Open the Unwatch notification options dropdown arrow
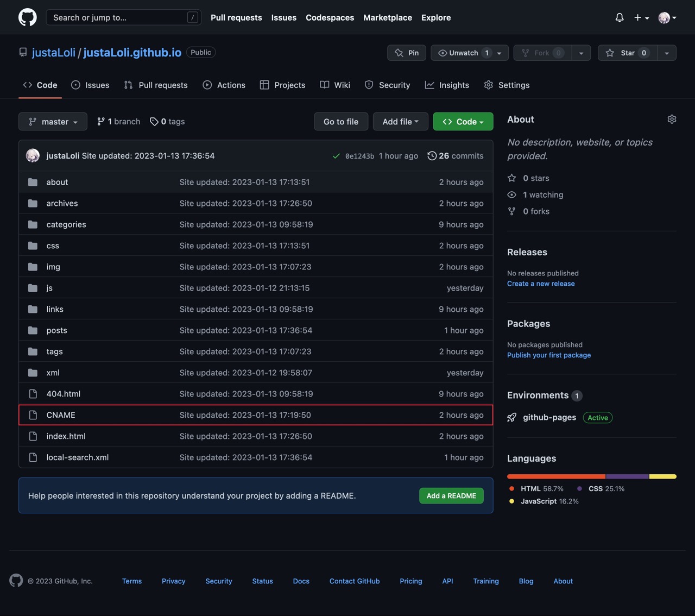Viewport: 695px width, 616px height. [500, 53]
